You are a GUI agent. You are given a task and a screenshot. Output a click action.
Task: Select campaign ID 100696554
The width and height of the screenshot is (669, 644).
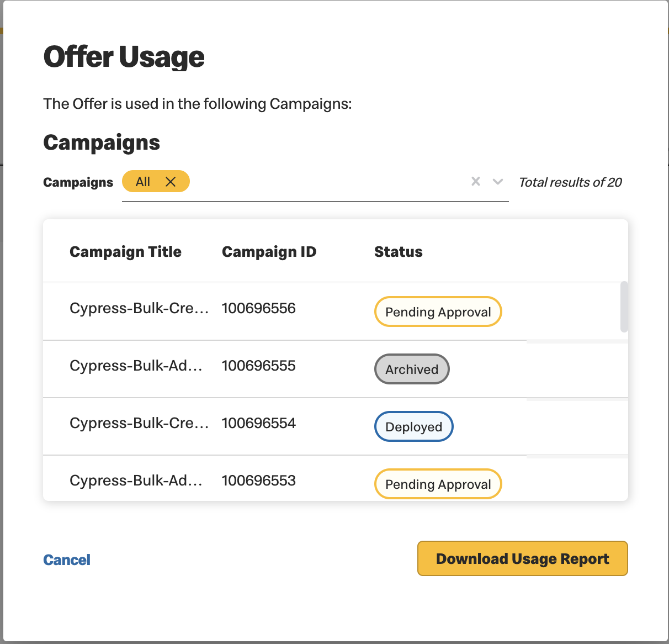[x=258, y=423]
